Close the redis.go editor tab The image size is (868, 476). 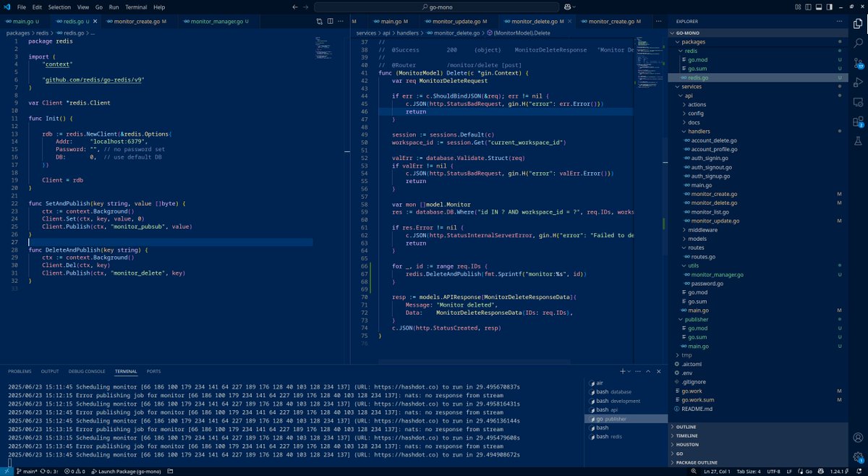95,22
